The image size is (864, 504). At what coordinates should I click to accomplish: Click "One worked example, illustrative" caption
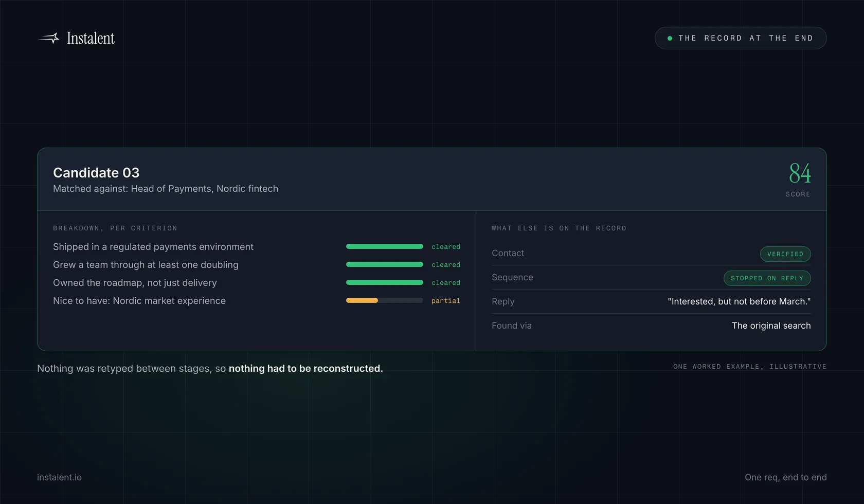pos(750,367)
